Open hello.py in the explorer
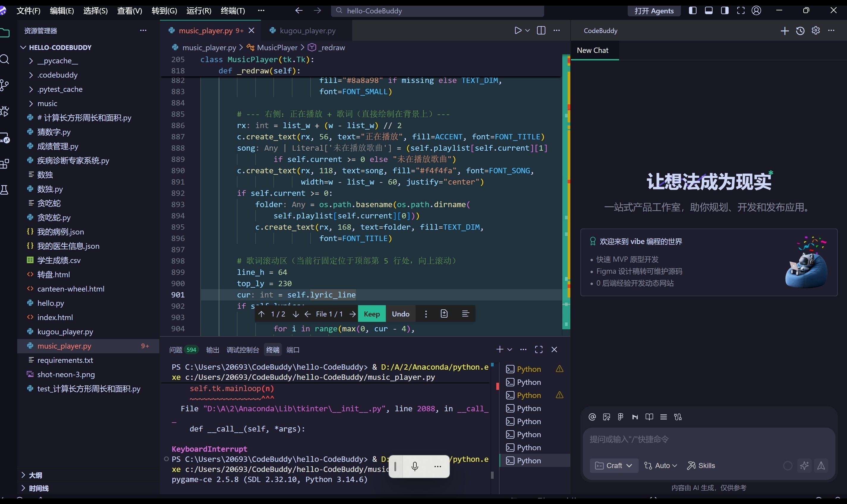 [x=51, y=303]
